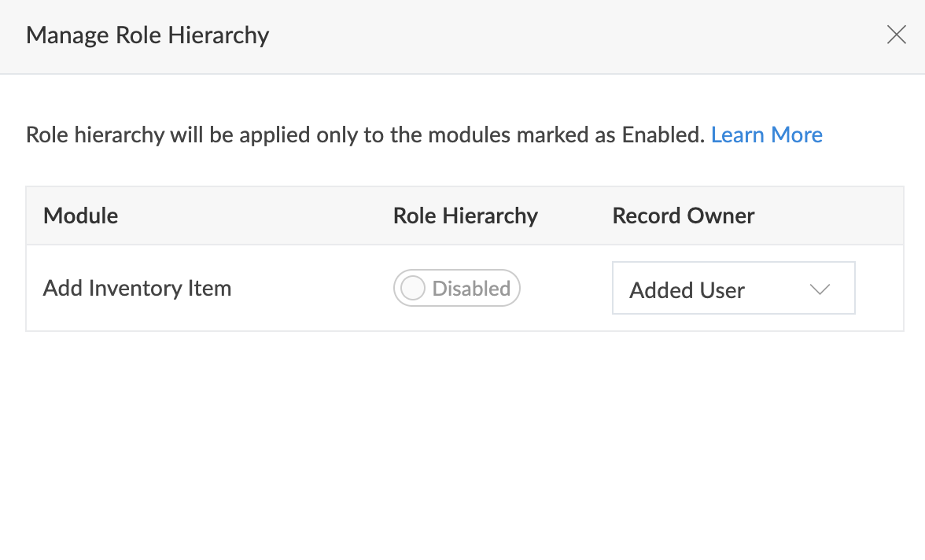Viewport: 925px width, 560px height.
Task: Enable Role Hierarchy for Add Inventory Item
Action: click(x=457, y=289)
